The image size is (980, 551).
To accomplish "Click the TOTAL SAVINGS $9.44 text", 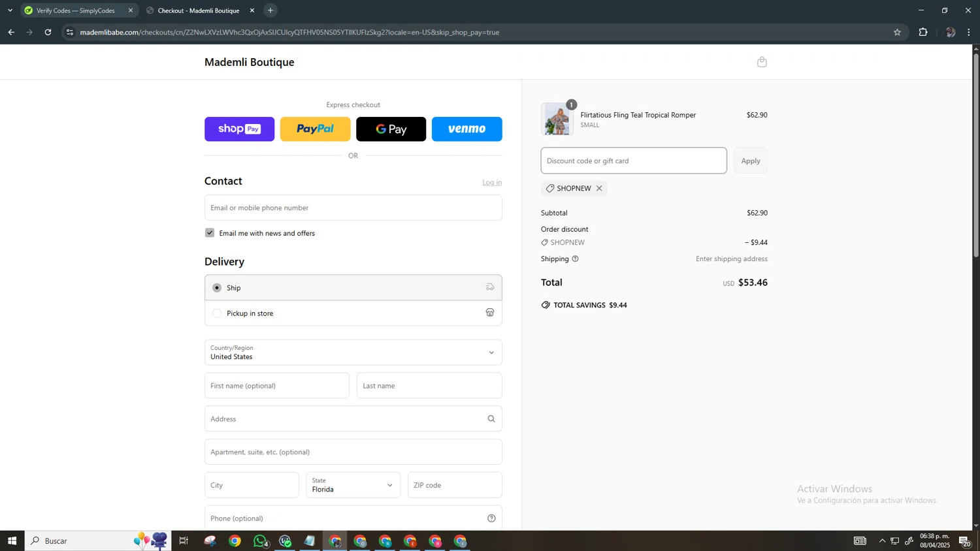I will [x=590, y=306].
